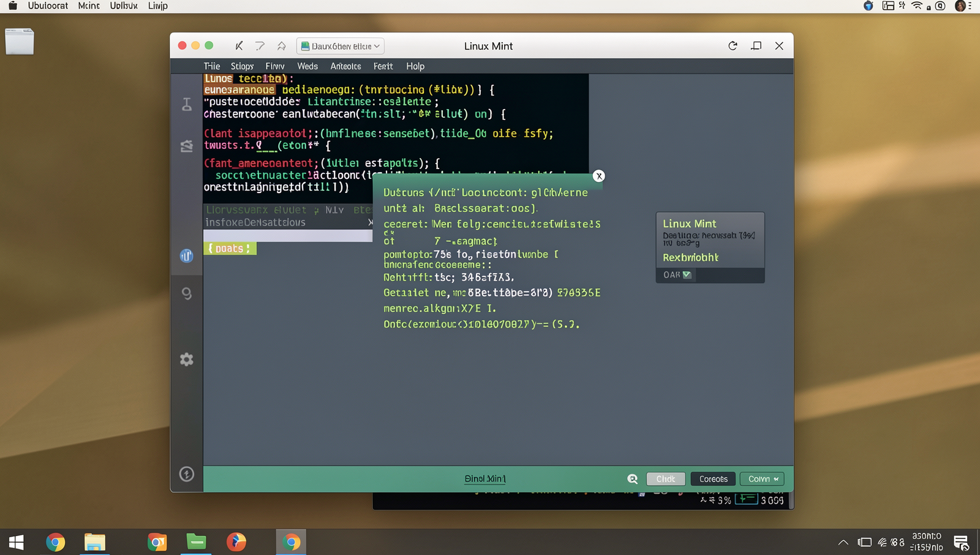The image size is (980, 555).
Task: Expand hidden tray icons chevron
Action: [x=843, y=542]
